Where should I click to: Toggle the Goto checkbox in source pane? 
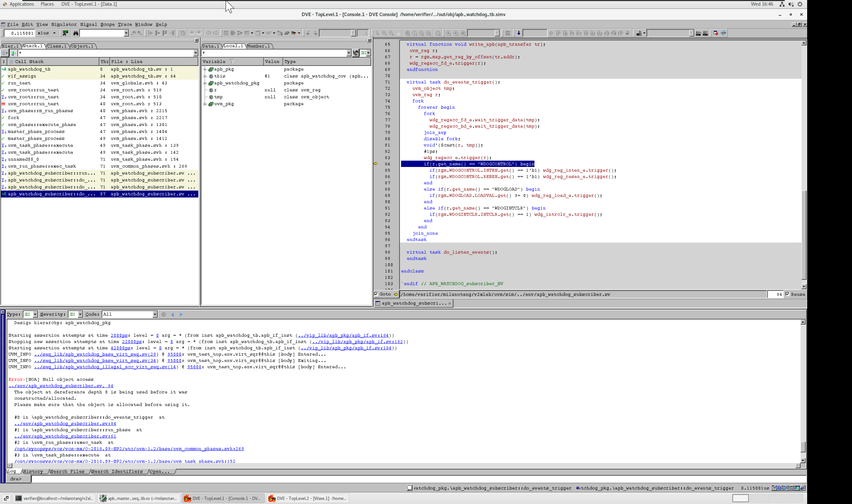(376, 294)
